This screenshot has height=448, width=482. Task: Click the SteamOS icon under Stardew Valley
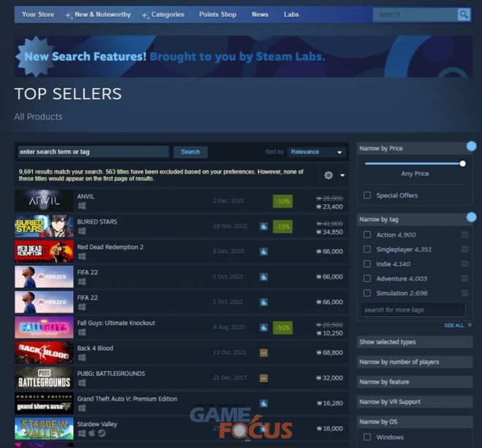click(102, 433)
